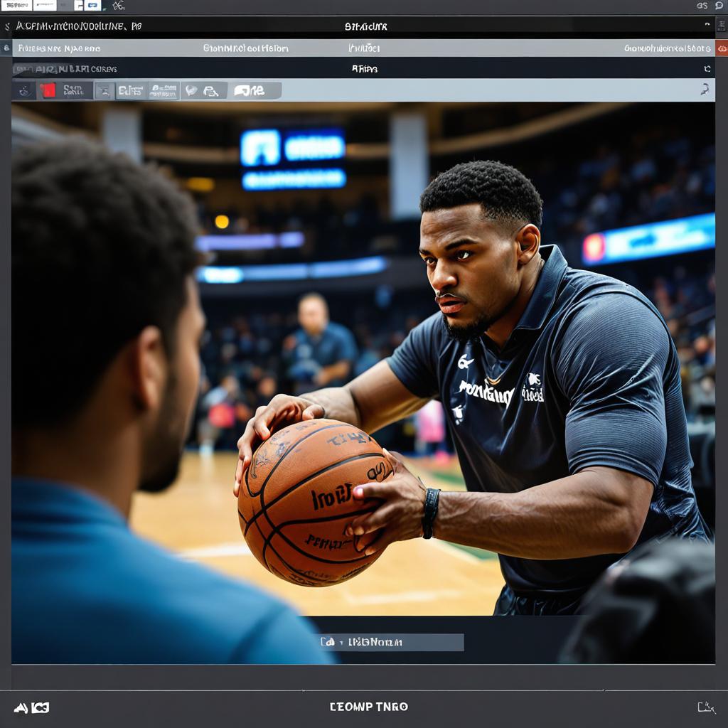This screenshot has width=728, height=728.
Task: Click the right-aligned label in the gray header row
Action: point(667,48)
